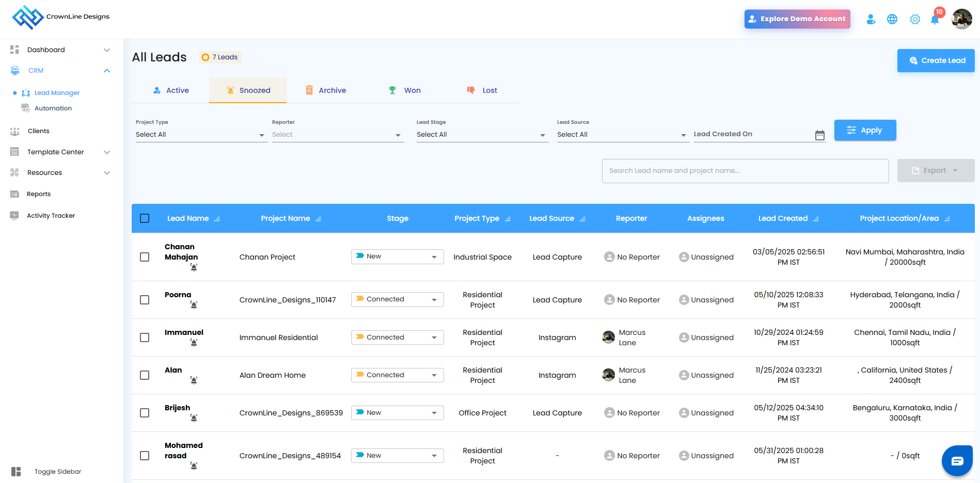Image resolution: width=980 pixels, height=483 pixels.
Task: Sort by Lead Name column icon
Action: click(x=217, y=219)
